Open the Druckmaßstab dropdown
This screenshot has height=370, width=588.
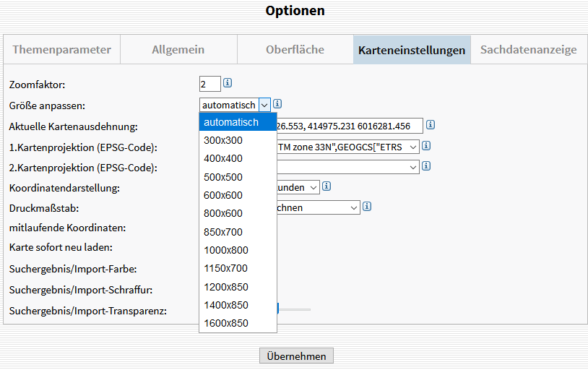(x=353, y=207)
